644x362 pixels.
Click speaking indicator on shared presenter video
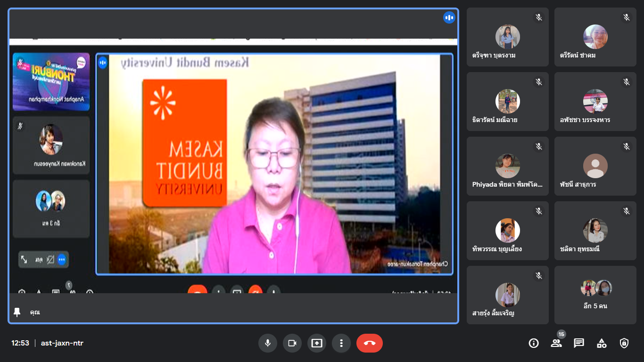pos(103,62)
